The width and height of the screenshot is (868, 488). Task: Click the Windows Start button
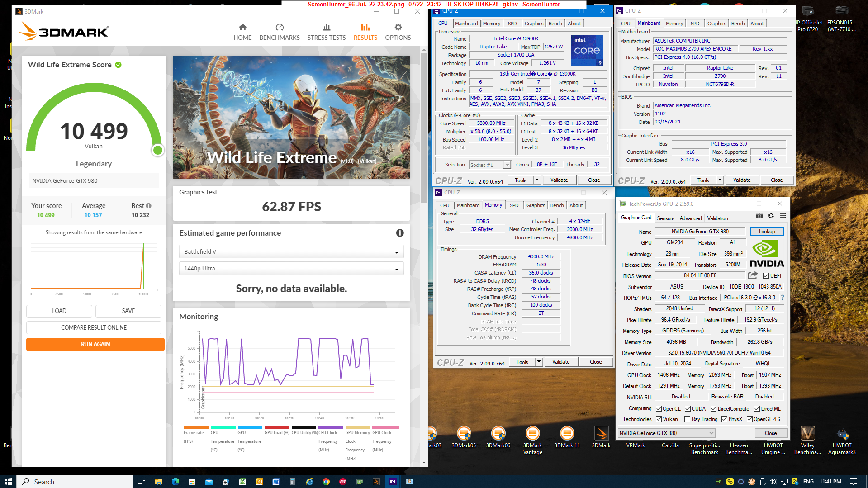[8, 482]
